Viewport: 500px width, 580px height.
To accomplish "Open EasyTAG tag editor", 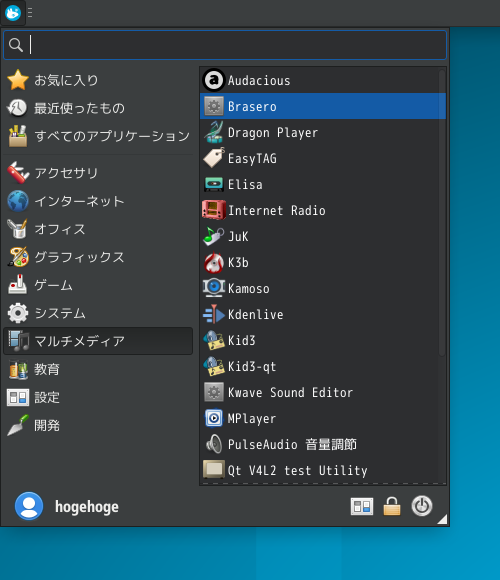I will (322, 158).
